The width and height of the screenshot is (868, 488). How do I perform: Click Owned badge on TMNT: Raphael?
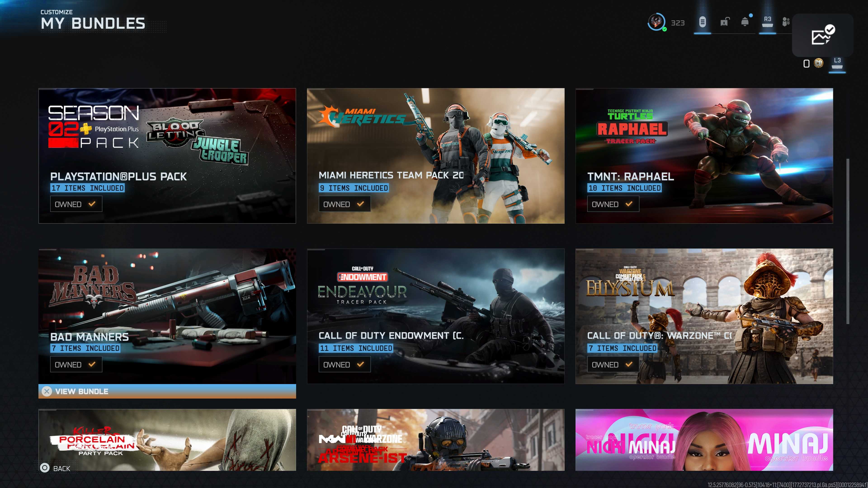[x=613, y=204]
